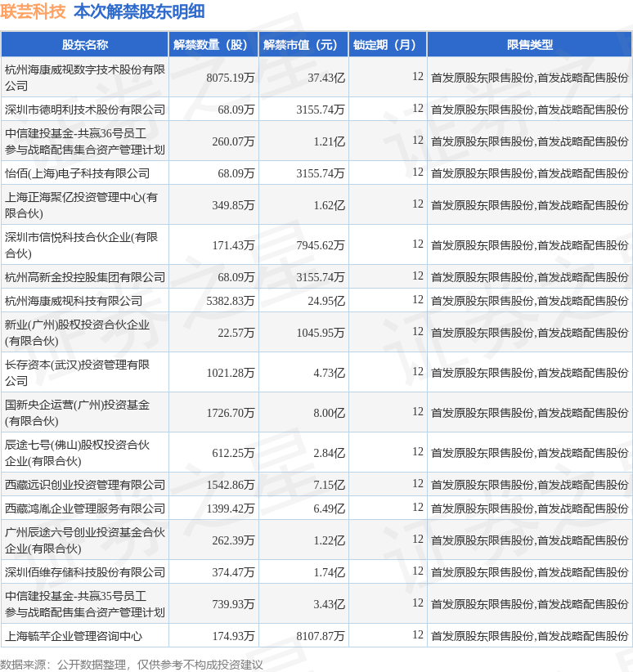
Task: Select the 解禁数量（股） column header
Action: [213, 45]
